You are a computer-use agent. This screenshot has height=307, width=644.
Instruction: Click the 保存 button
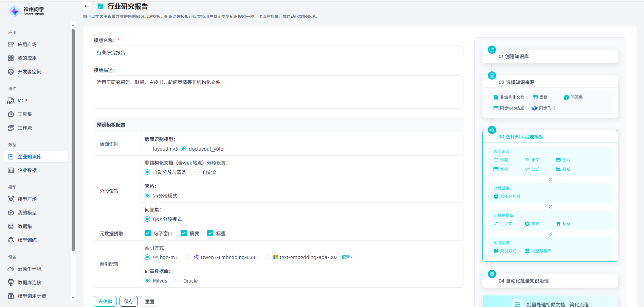coord(129,301)
